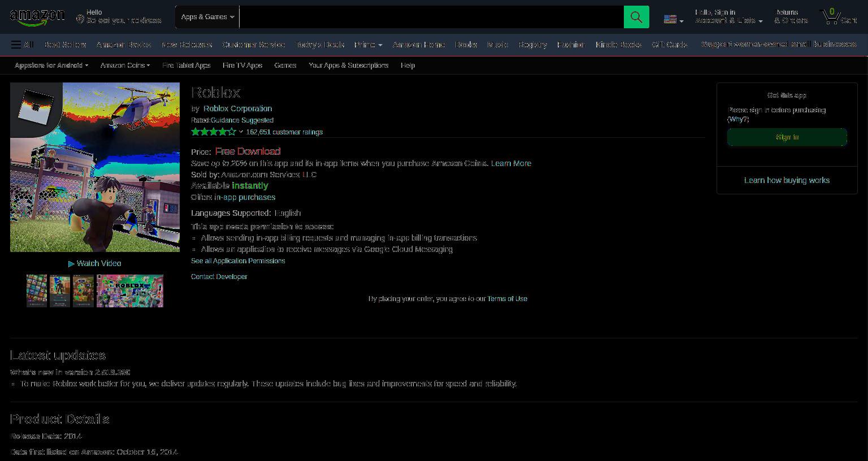Click the Amazon logo

[37, 18]
